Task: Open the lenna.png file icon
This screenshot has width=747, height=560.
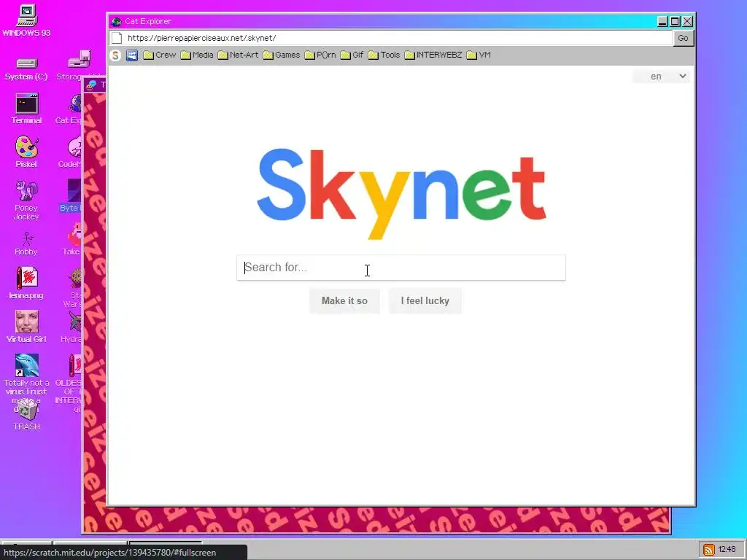Action: [x=26, y=282]
